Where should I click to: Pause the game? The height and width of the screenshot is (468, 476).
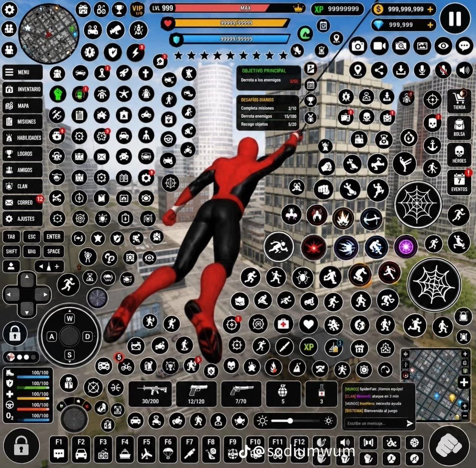pyautogui.click(x=455, y=19)
